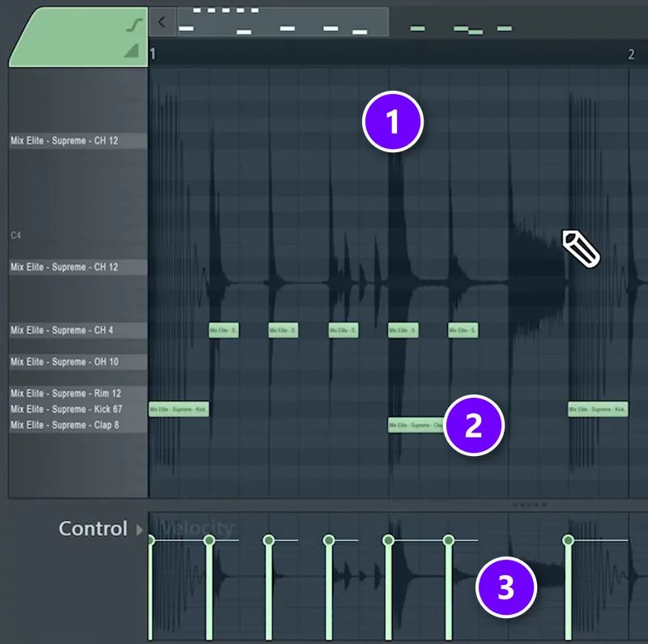
Task: Click velocity handle under fifth CH 4 note
Action: [449, 540]
